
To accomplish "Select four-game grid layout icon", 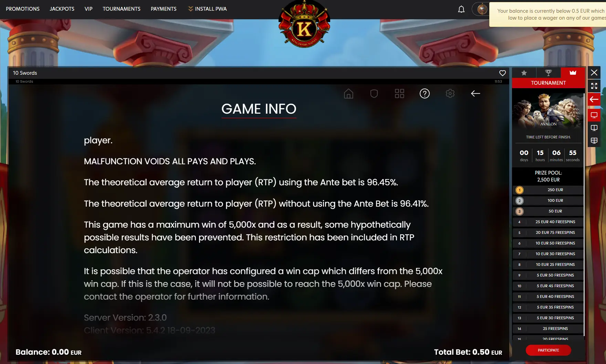I will pyautogui.click(x=594, y=141).
